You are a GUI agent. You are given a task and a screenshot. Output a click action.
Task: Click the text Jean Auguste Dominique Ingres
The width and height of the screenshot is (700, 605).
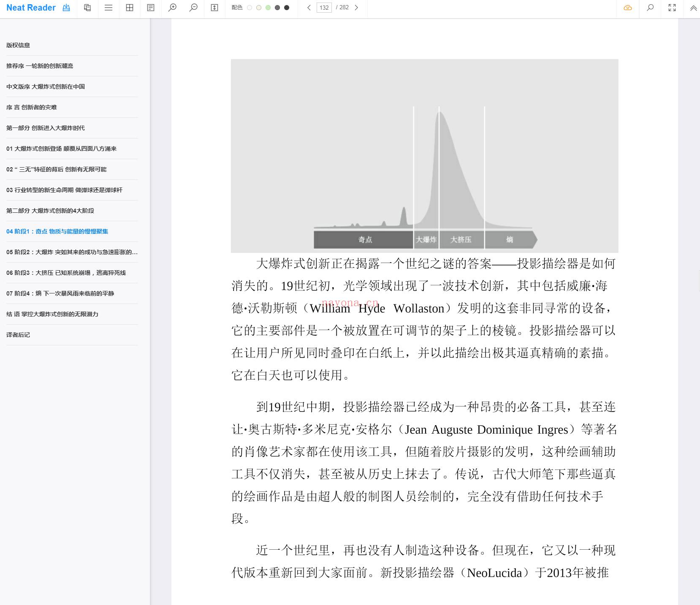(486, 430)
